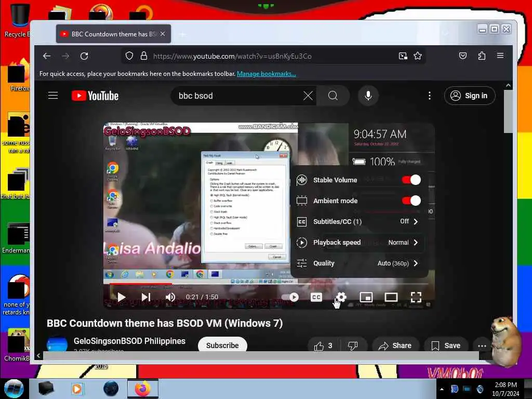Open more actions ellipsis below video

[x=482, y=345]
